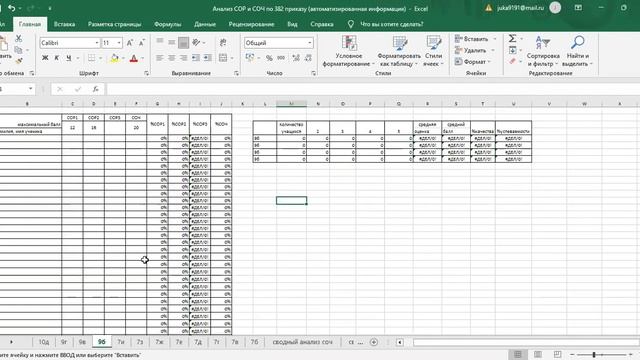Apply the yellow fill color bucket
This screenshot has width=640, height=360.
coord(115,58)
